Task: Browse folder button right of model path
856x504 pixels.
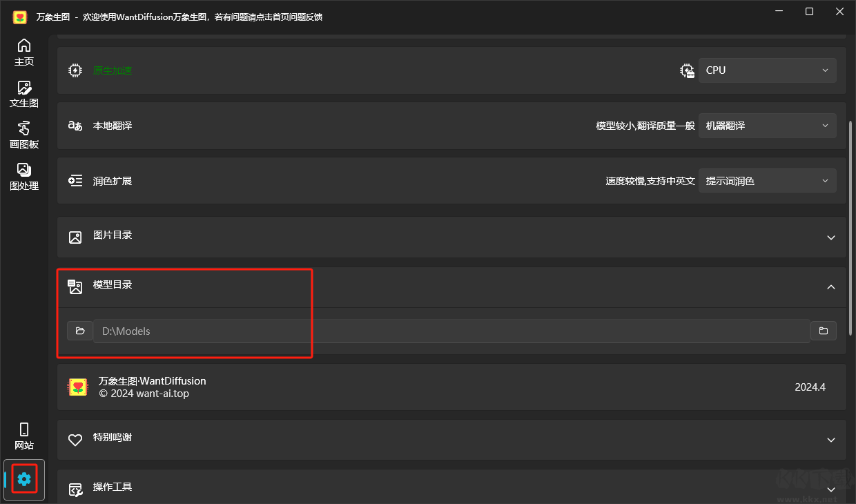Action: pyautogui.click(x=824, y=331)
